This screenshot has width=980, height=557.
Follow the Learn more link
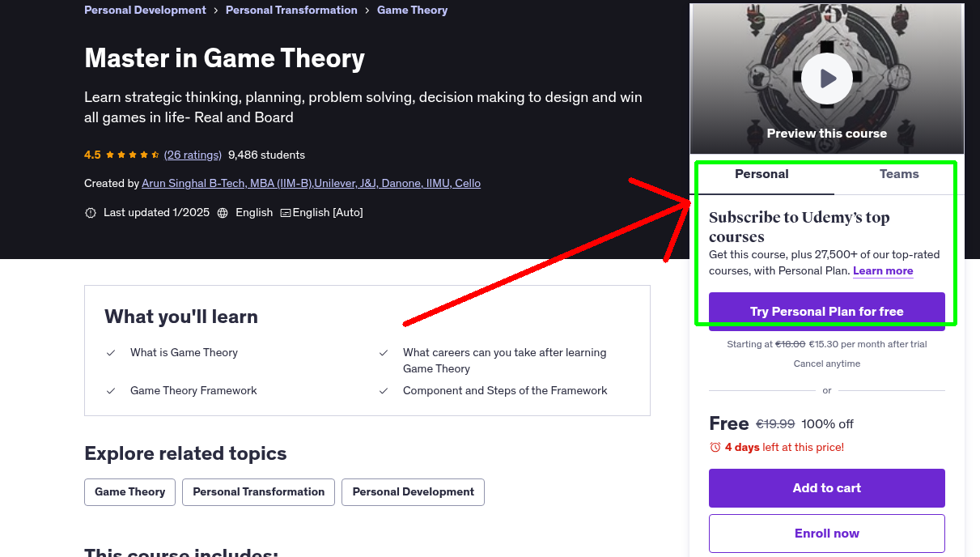(883, 270)
